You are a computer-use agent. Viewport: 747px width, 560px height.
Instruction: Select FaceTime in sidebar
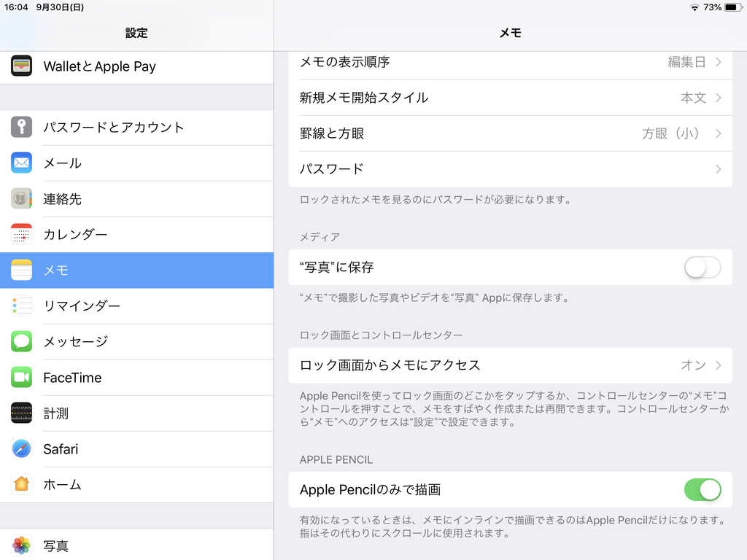coord(136,377)
